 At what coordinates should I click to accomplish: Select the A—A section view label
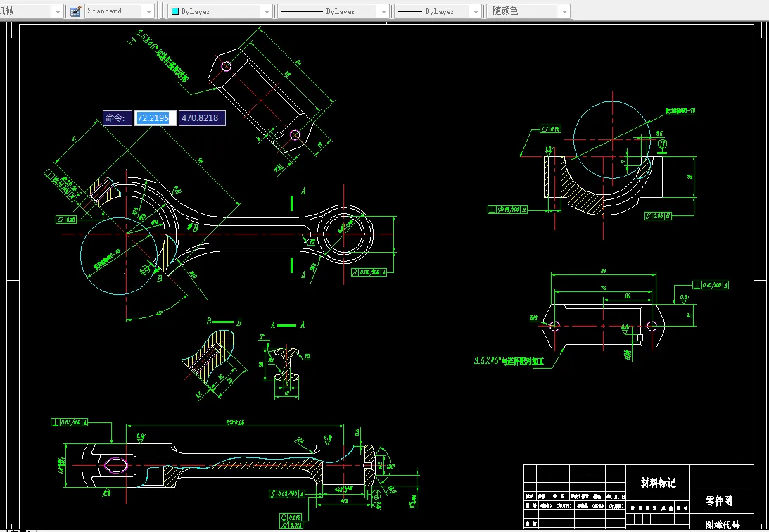288,324
